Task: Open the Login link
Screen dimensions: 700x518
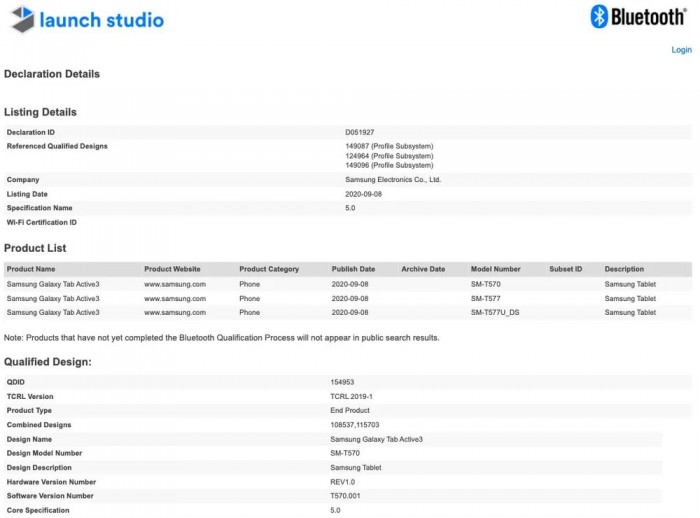Action: coord(681,50)
